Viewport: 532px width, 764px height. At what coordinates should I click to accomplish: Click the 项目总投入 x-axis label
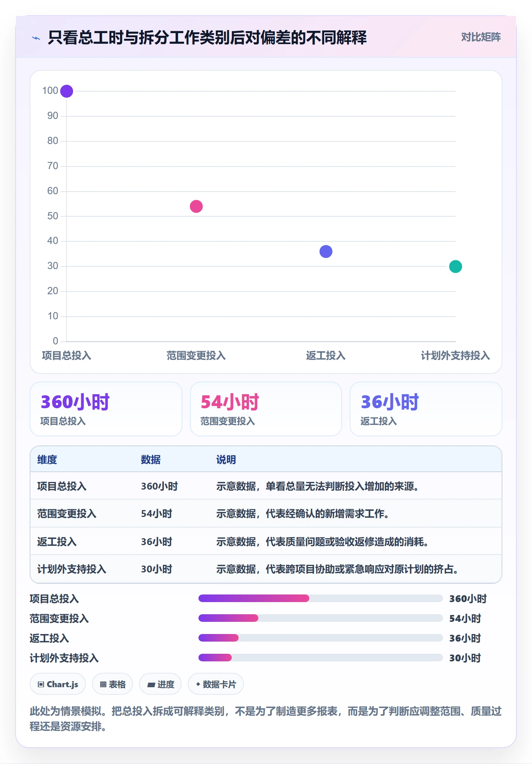click(66, 355)
